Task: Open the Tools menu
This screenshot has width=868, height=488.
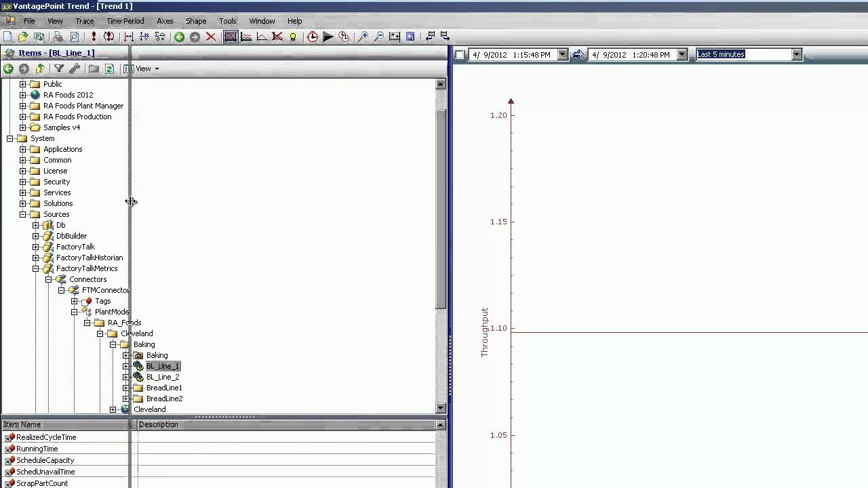Action: tap(228, 21)
